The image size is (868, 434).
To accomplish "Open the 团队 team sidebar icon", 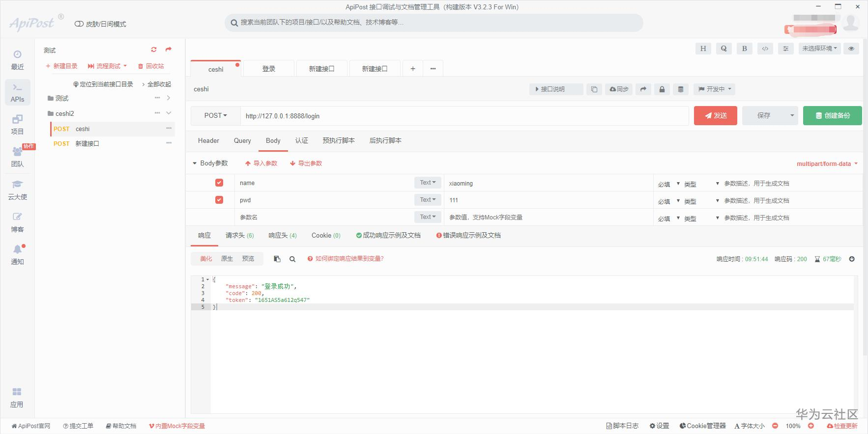I will point(17,157).
